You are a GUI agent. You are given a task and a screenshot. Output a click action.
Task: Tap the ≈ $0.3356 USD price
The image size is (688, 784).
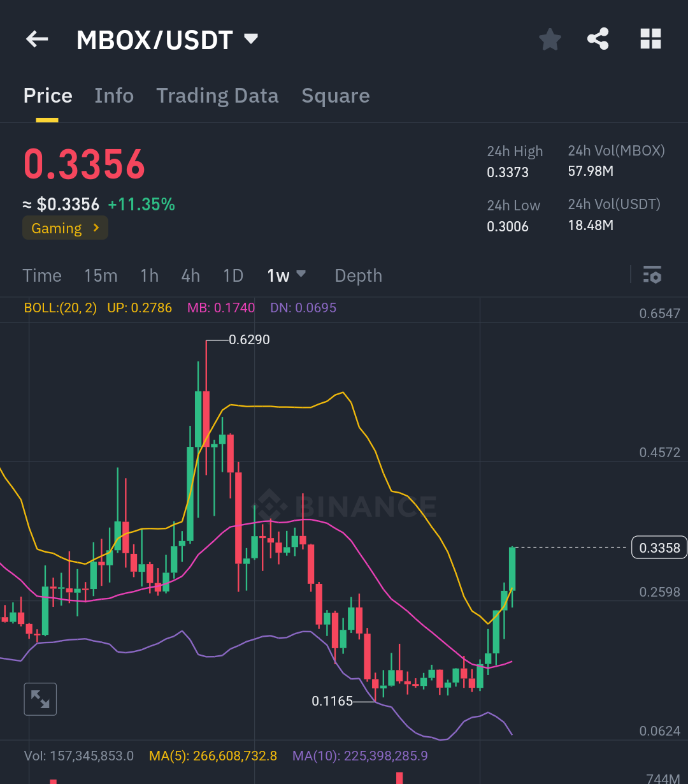61,205
